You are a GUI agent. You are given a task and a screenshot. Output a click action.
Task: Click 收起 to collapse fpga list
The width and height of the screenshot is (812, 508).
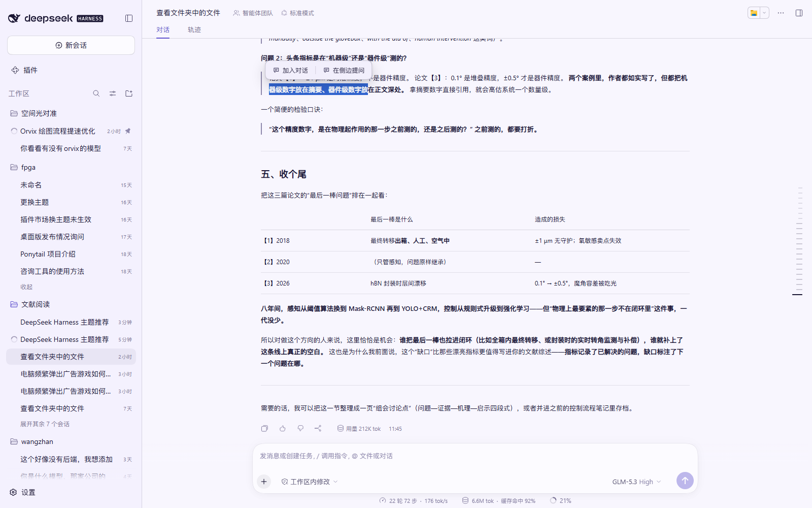26,287
